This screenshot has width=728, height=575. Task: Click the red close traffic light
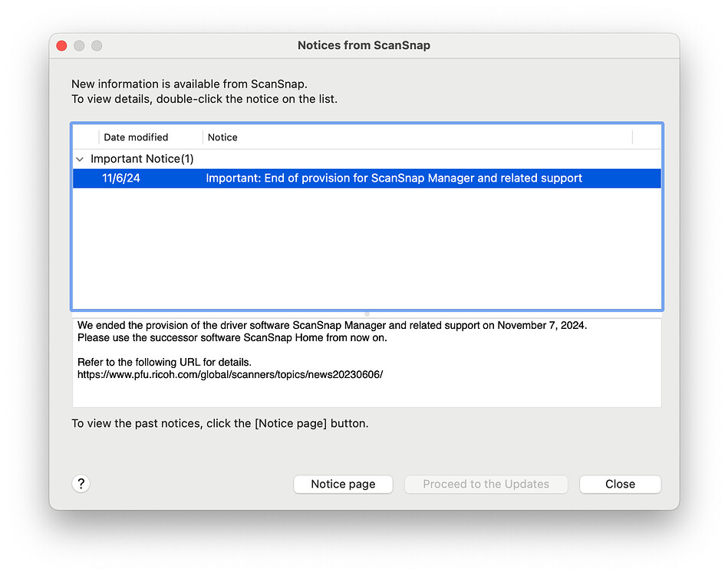pyautogui.click(x=61, y=45)
